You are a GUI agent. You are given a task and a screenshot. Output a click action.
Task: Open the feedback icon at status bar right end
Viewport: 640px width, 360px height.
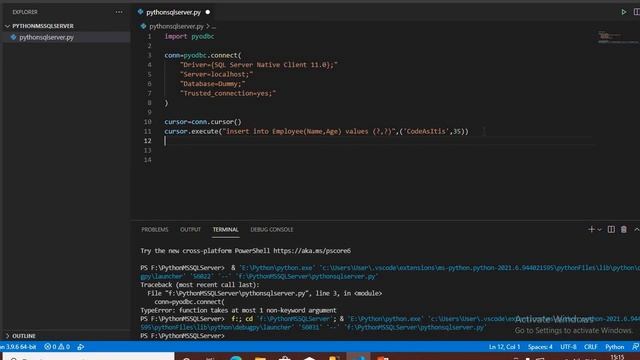tap(636, 347)
